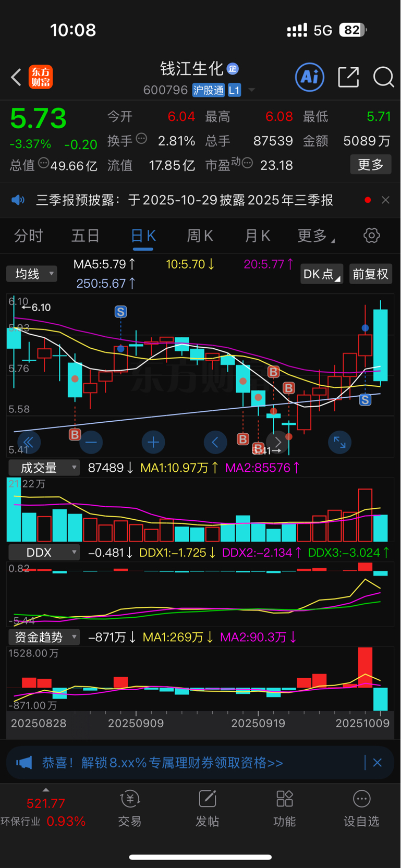The width and height of the screenshot is (401, 868).
Task: Zoom out chart with minus button
Action: pos(91,443)
